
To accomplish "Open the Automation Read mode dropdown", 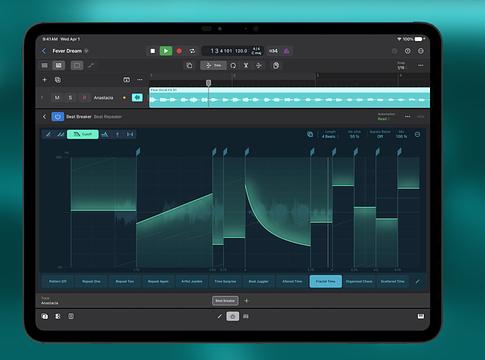I will click(386, 117).
